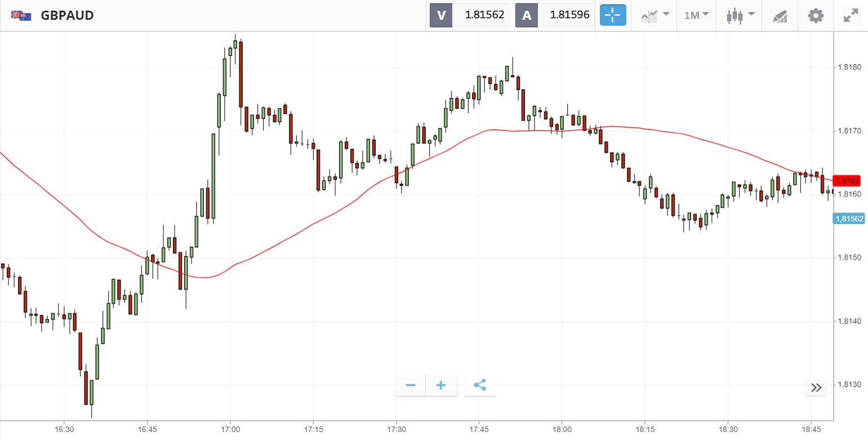Zoom in the chart with plus

point(441,385)
